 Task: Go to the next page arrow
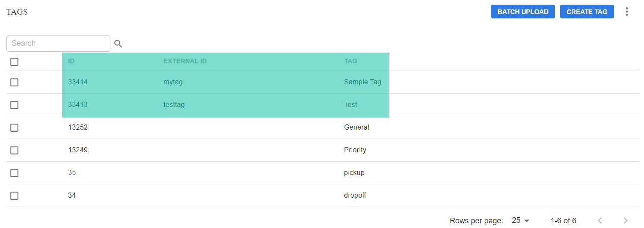[626, 221]
